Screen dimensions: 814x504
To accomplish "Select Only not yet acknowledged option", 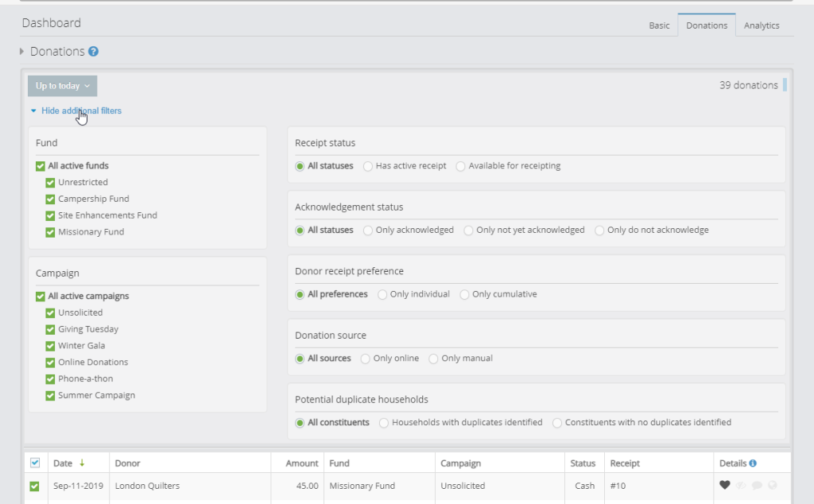I will click(x=468, y=231).
